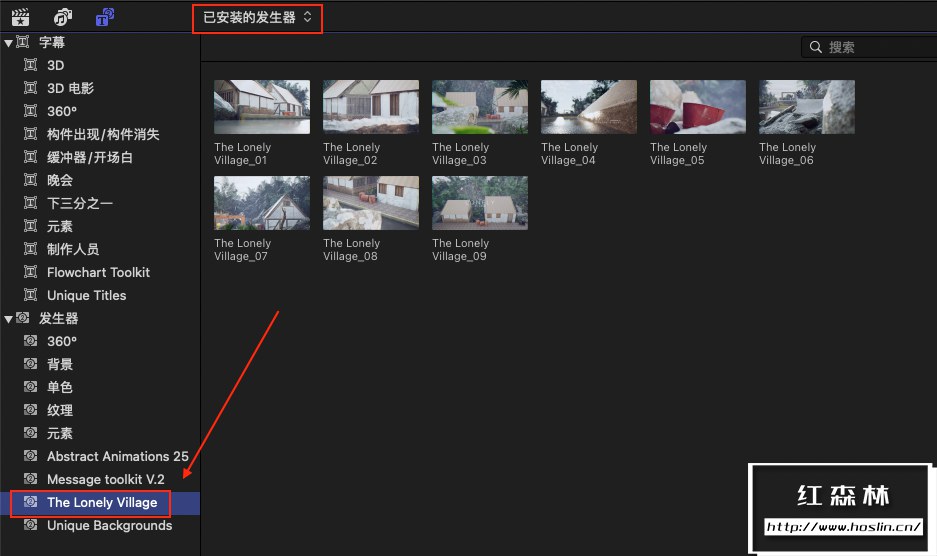The height and width of the screenshot is (556, 937).
Task: Select The Lonely Village_04 thumbnail
Action: pos(589,107)
